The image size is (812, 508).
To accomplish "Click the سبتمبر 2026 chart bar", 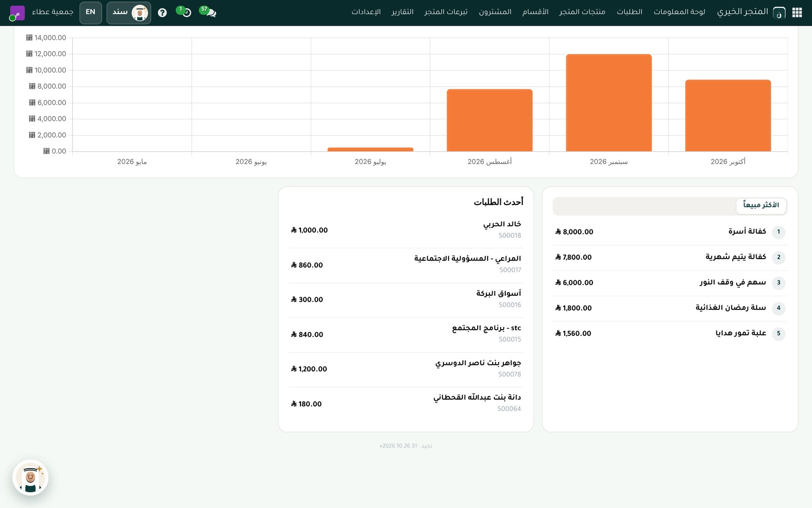I will pyautogui.click(x=609, y=103).
